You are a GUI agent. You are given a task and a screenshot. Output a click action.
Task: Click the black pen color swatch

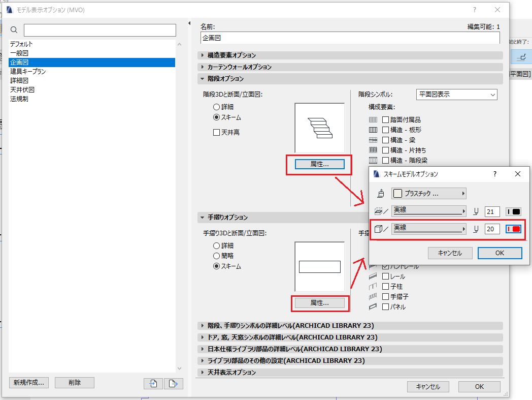[513, 212]
